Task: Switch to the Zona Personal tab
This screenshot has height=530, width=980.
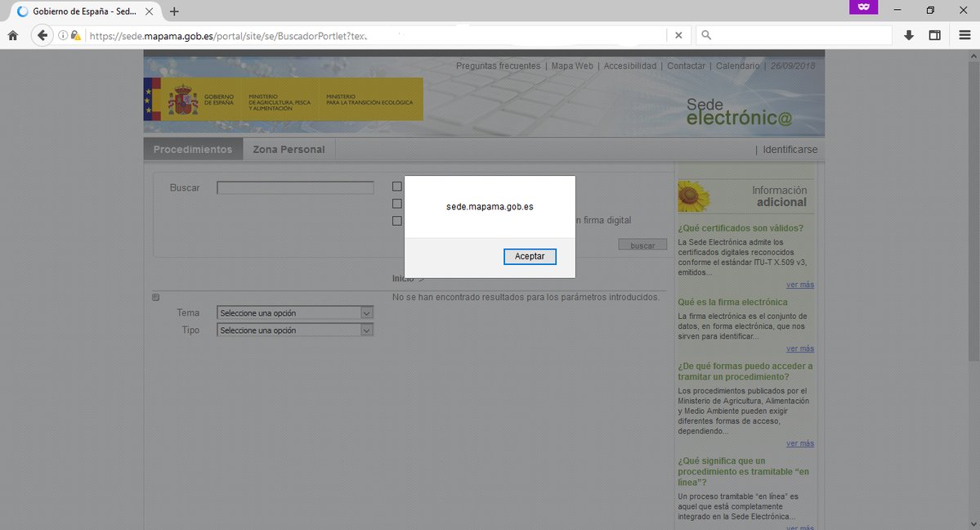Action: click(289, 150)
